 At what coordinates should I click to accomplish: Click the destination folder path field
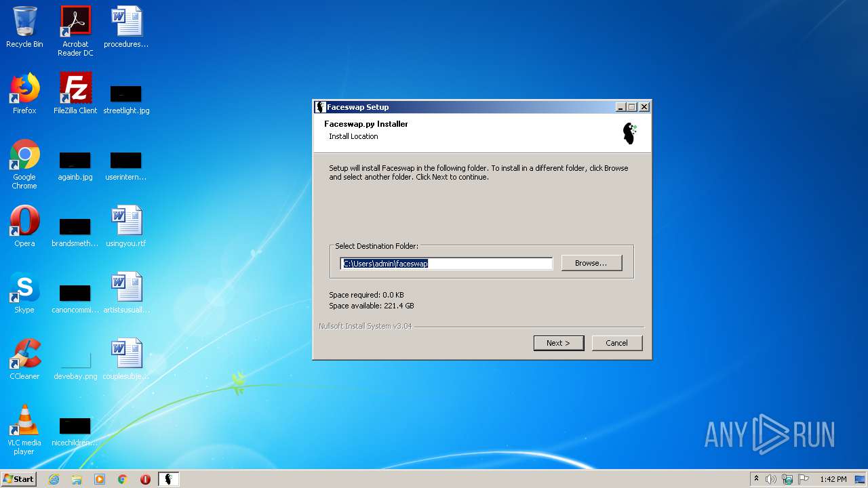click(446, 264)
